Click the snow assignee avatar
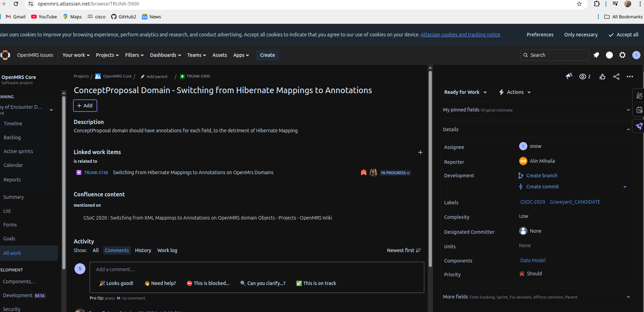Viewport: 644px width, 312px height. 523,146
